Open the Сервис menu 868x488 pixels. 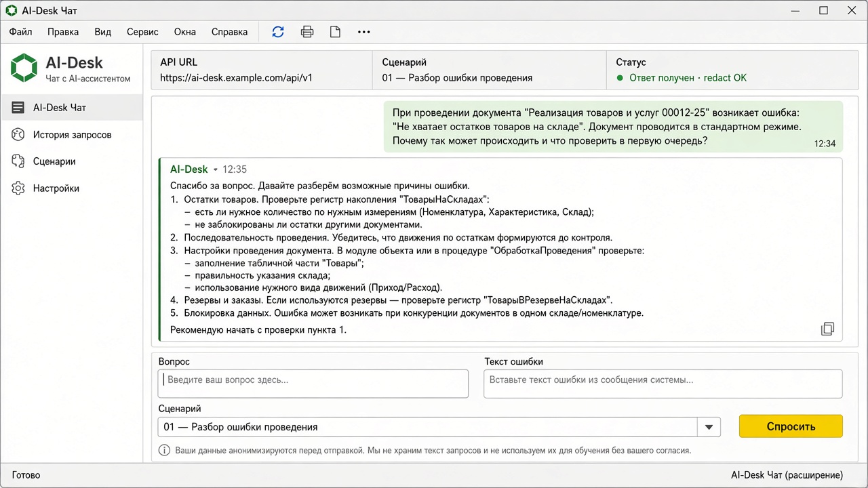142,32
